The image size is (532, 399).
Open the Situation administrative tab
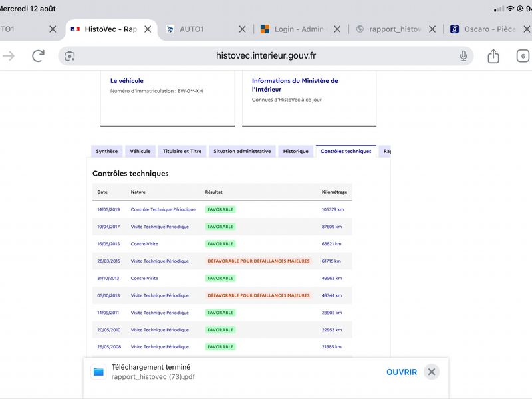[x=242, y=152]
